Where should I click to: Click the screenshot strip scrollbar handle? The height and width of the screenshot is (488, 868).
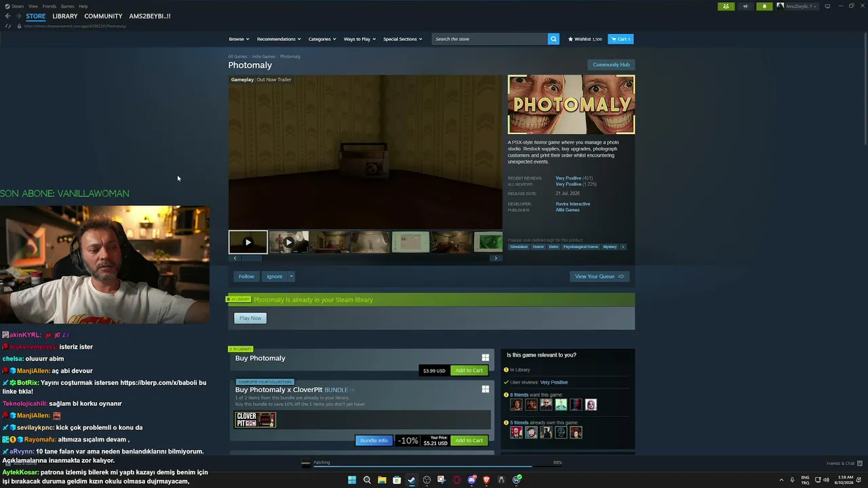click(x=252, y=258)
